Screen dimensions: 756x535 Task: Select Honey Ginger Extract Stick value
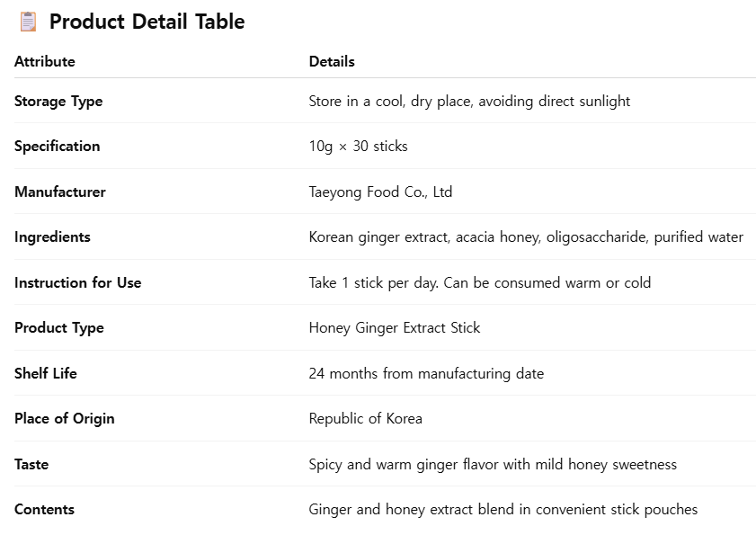point(394,327)
